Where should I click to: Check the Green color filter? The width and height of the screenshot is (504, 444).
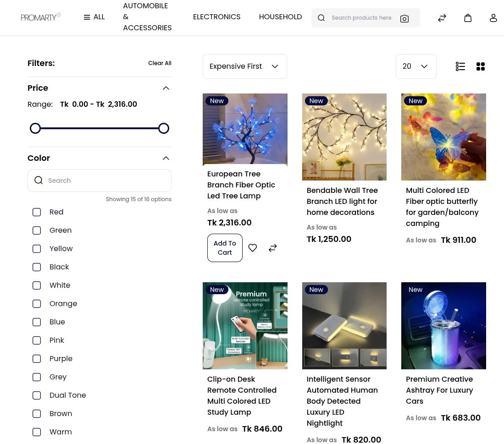click(37, 230)
